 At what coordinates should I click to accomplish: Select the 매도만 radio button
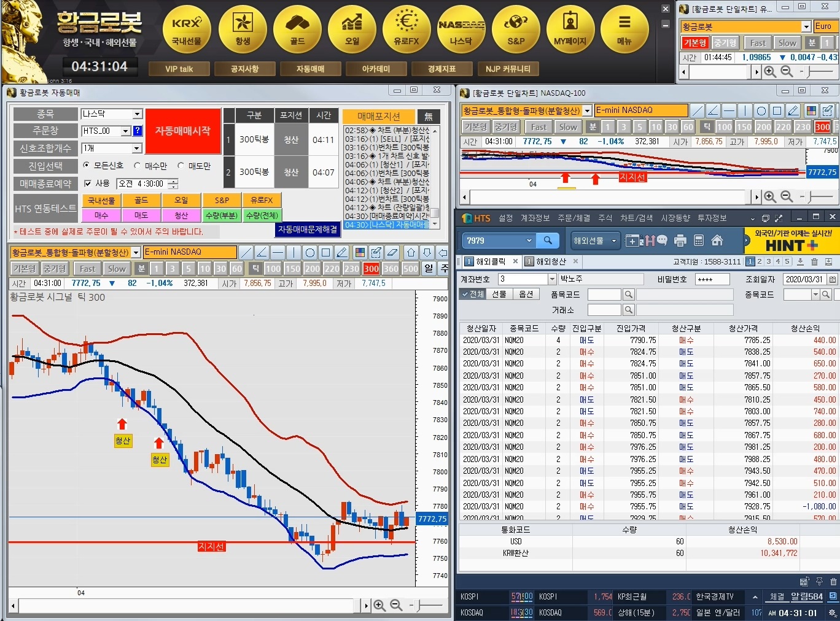(x=181, y=166)
